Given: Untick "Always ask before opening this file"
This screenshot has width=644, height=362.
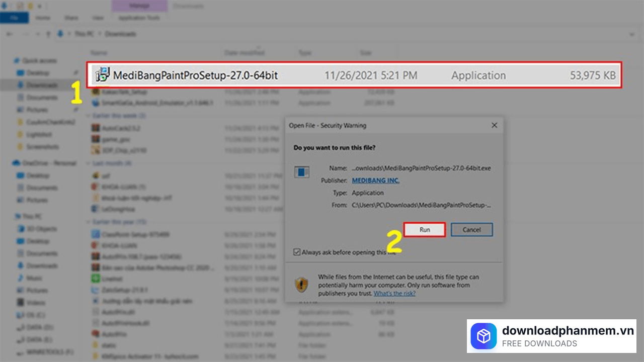Looking at the screenshot, I should coord(297,252).
